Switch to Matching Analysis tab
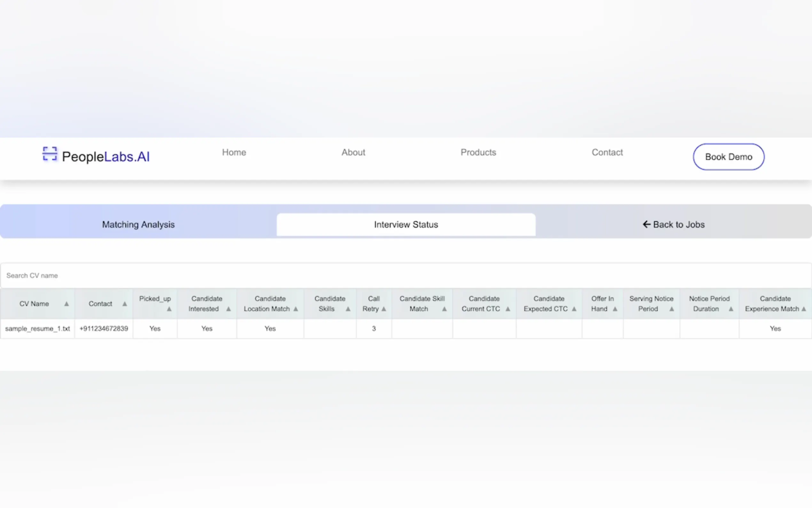Viewport: 812px width, 508px height. (x=138, y=225)
